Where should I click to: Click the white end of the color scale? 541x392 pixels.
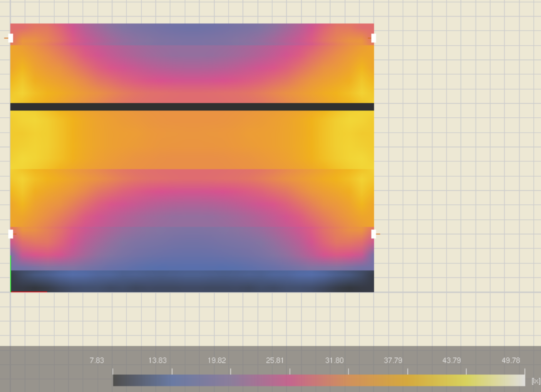(520, 380)
